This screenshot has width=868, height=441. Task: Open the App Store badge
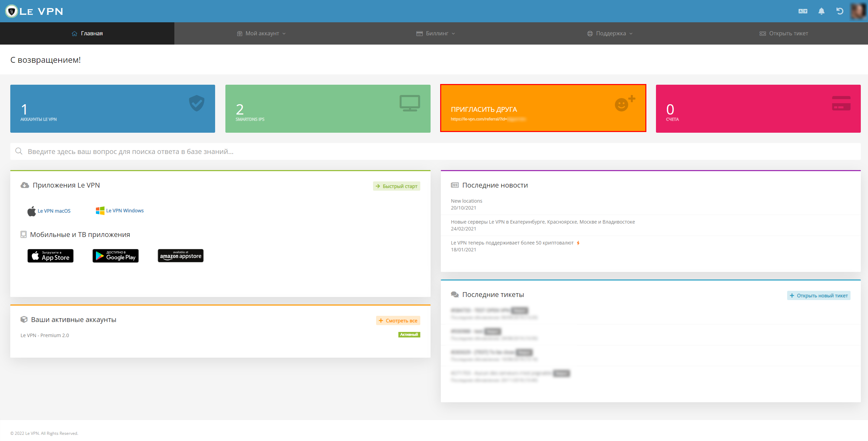pos(50,256)
